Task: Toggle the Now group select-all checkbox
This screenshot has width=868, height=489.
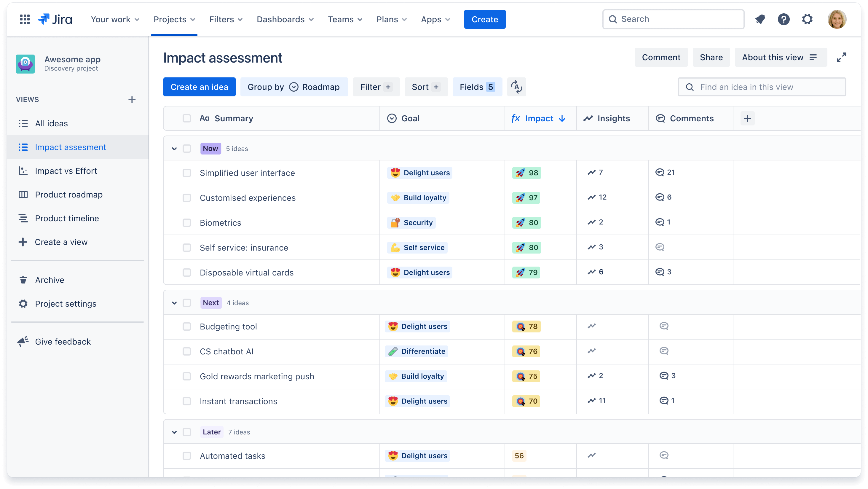Action: pyautogui.click(x=187, y=149)
